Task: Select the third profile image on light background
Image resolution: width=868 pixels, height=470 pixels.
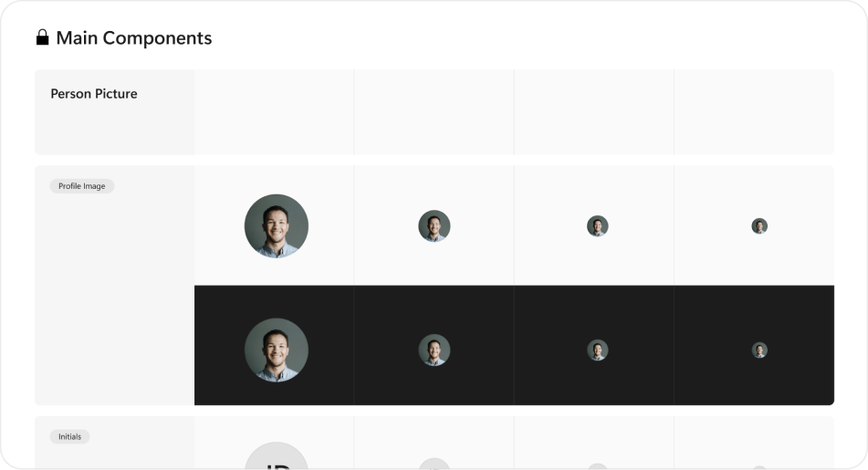Action: [597, 225]
